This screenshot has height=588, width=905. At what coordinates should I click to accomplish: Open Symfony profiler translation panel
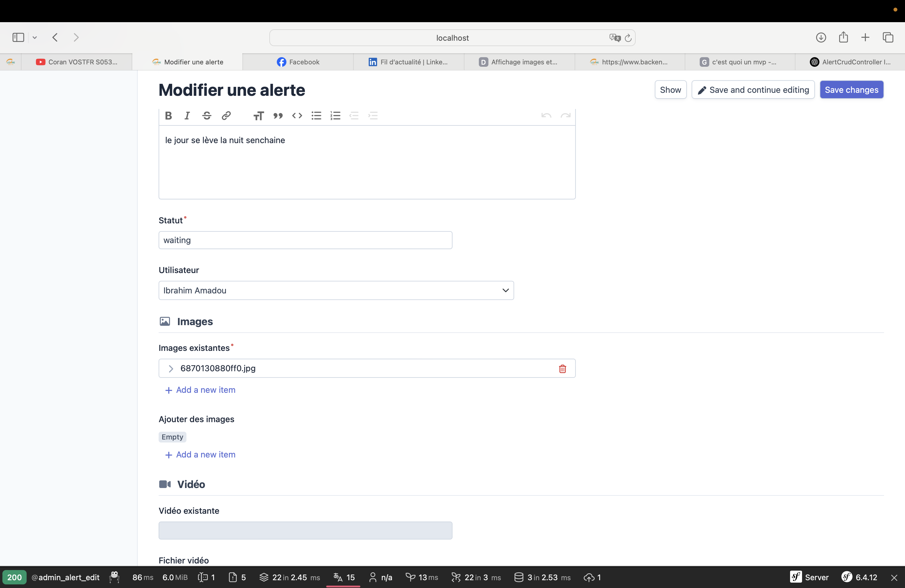click(x=344, y=577)
